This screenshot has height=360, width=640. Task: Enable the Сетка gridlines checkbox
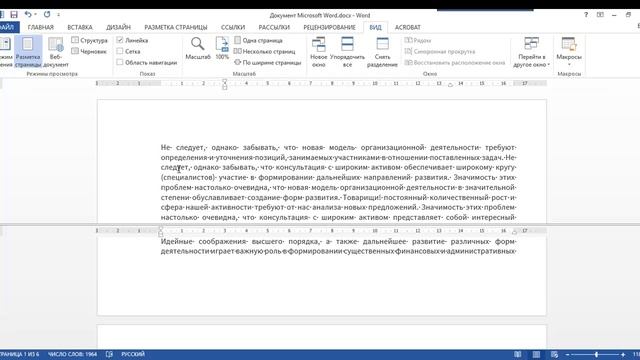point(120,51)
